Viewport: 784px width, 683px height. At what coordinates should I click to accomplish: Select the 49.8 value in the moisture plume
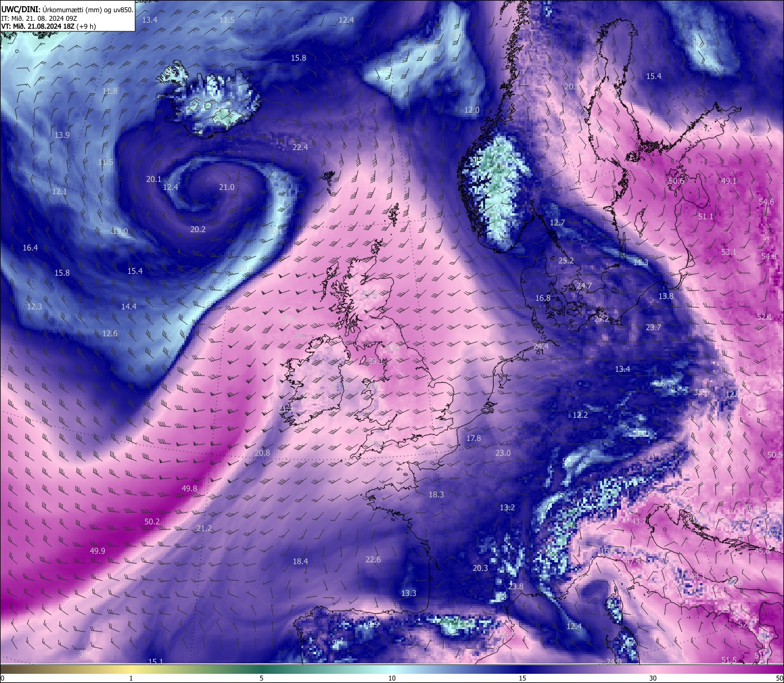pos(190,488)
